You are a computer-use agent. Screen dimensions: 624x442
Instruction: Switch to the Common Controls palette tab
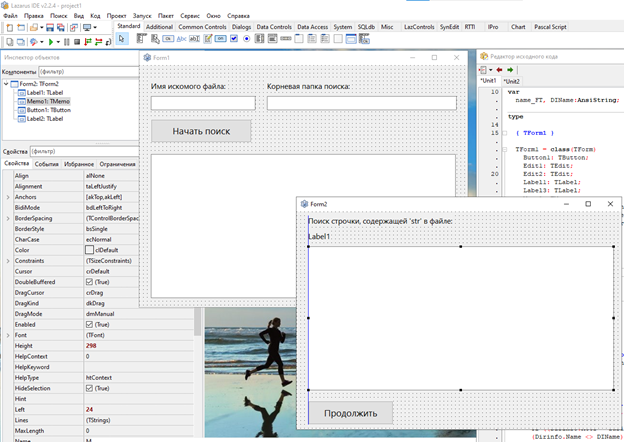202,26
